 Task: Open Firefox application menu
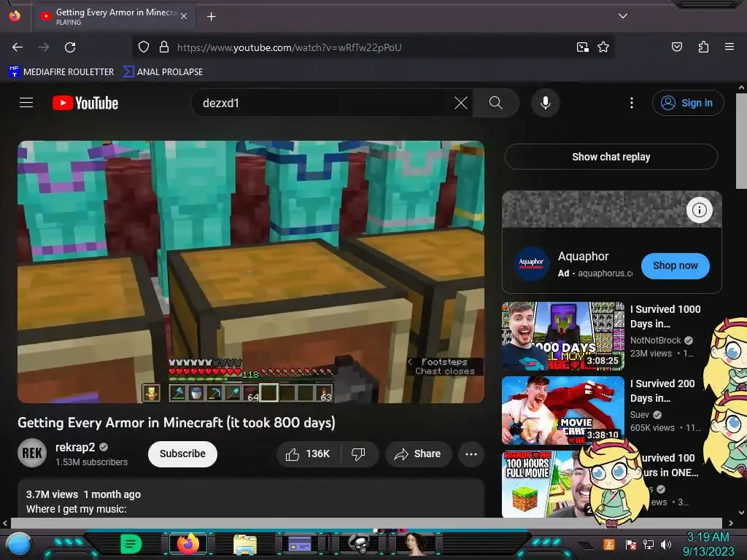tap(729, 47)
